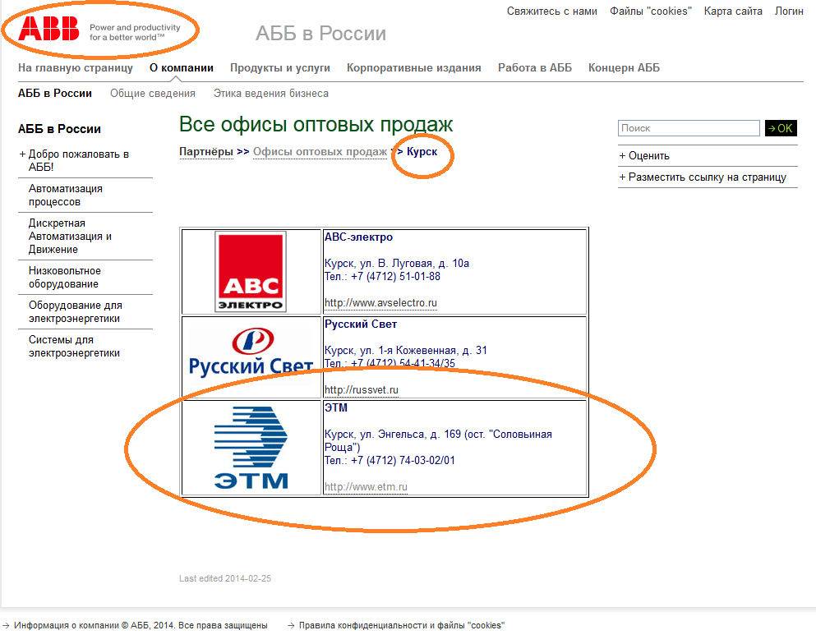816x644 pixels.
Task: Click the ЭТМ company name
Action: [x=335, y=407]
